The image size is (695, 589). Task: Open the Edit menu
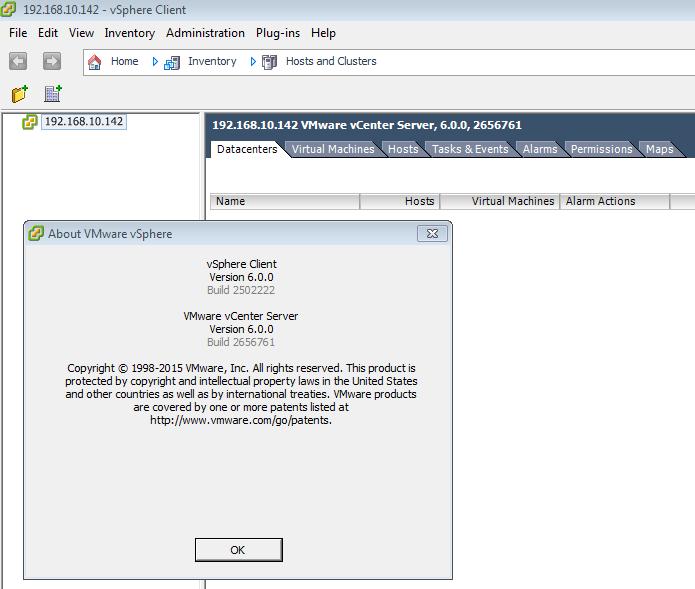pyautogui.click(x=48, y=33)
